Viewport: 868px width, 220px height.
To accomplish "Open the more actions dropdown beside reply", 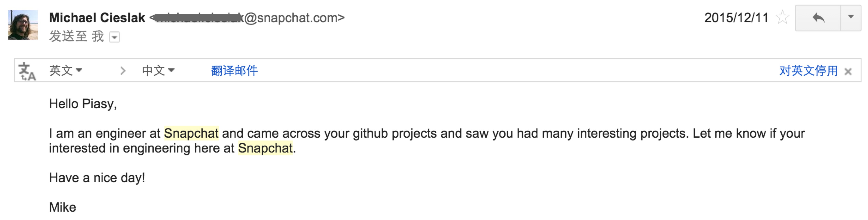I will 850,17.
